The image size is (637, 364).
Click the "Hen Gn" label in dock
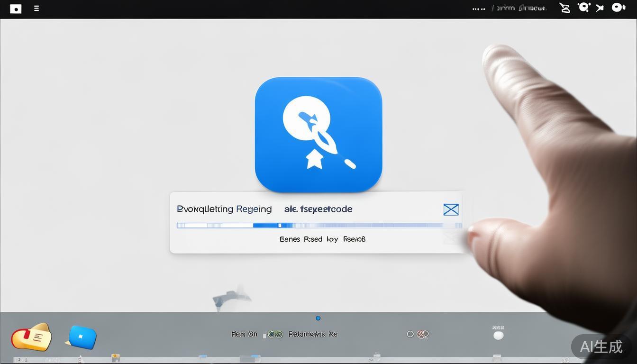pyautogui.click(x=244, y=334)
